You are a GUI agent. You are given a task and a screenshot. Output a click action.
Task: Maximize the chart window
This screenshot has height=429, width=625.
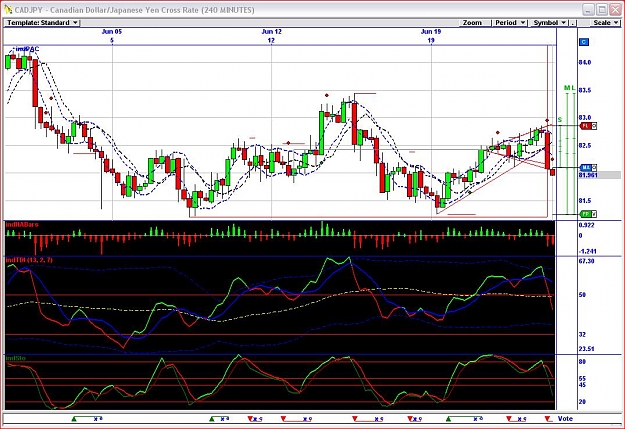coord(602,10)
